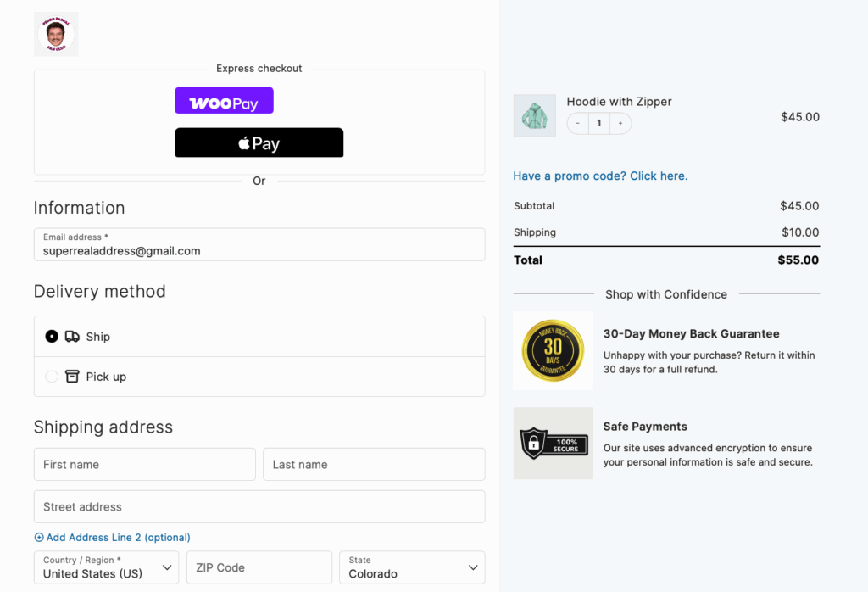The height and width of the screenshot is (592, 868).
Task: Click the Last name field
Action: point(374,464)
